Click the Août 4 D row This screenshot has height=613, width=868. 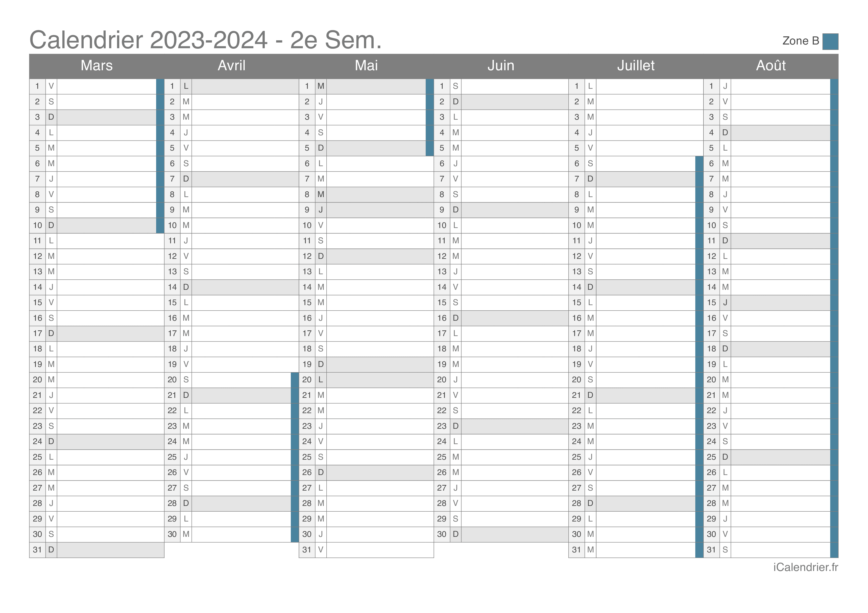pos(771,133)
